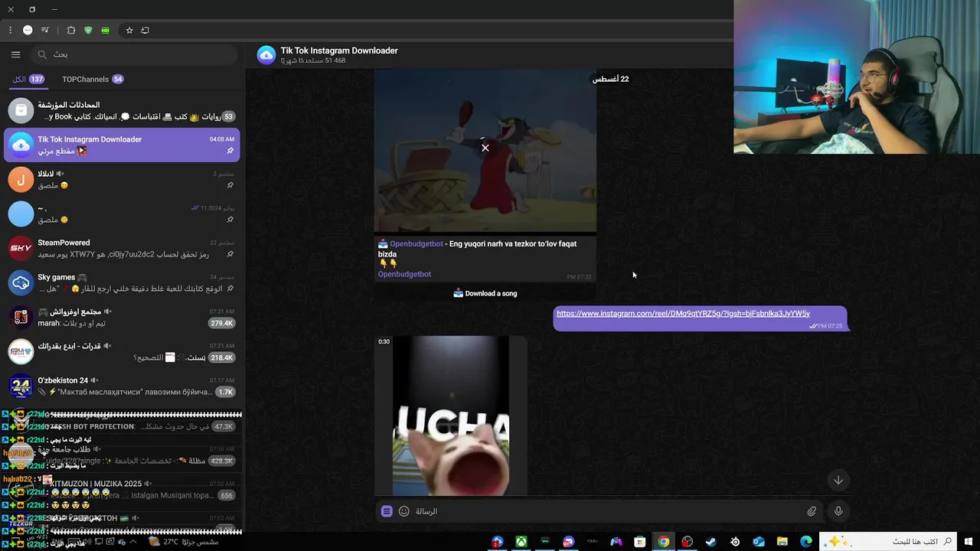Click the archived chats box icon
Image resolution: width=980 pixels, height=551 pixels.
click(x=21, y=110)
